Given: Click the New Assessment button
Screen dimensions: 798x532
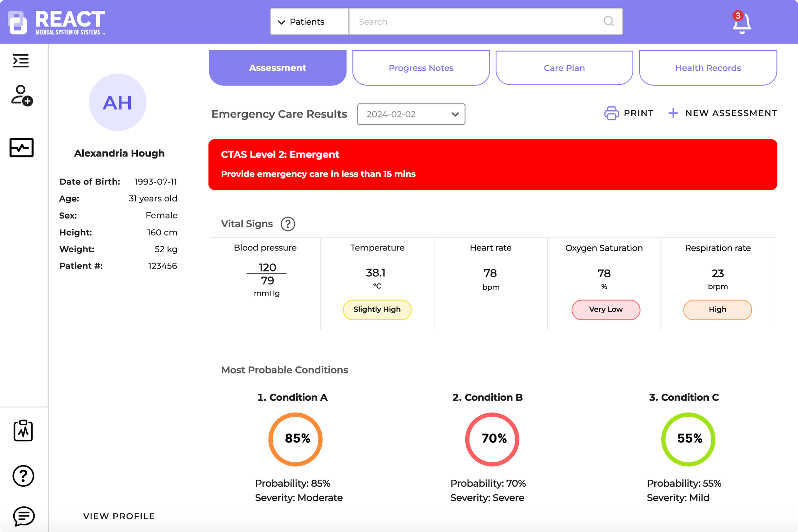Looking at the screenshot, I should [723, 113].
